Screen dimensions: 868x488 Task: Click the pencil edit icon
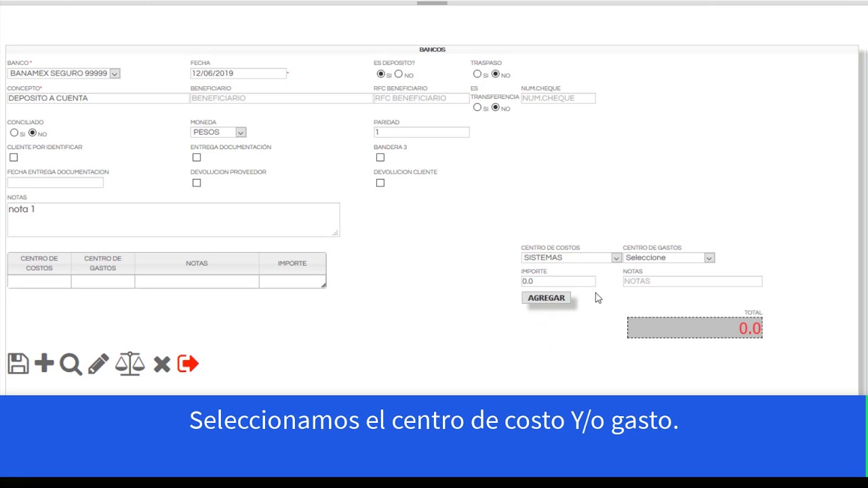(x=98, y=364)
